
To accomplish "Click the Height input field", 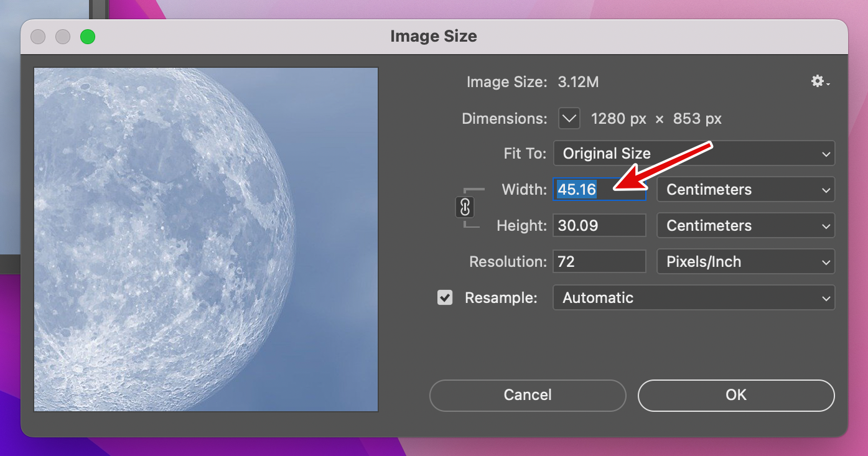I will pyautogui.click(x=599, y=226).
